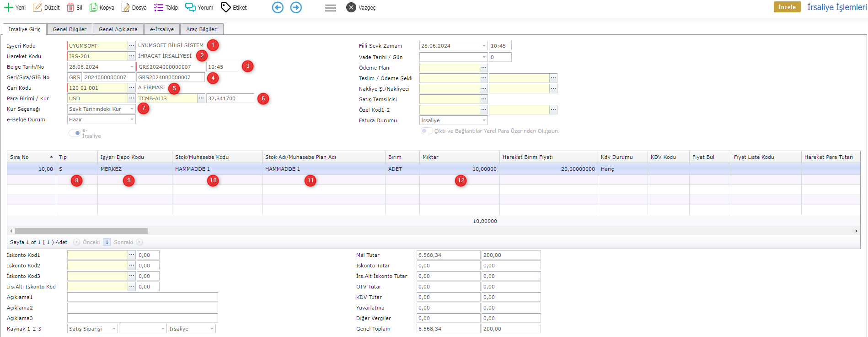
Task: Click the horizontal grid scrollbar thumb
Action: click(81, 231)
